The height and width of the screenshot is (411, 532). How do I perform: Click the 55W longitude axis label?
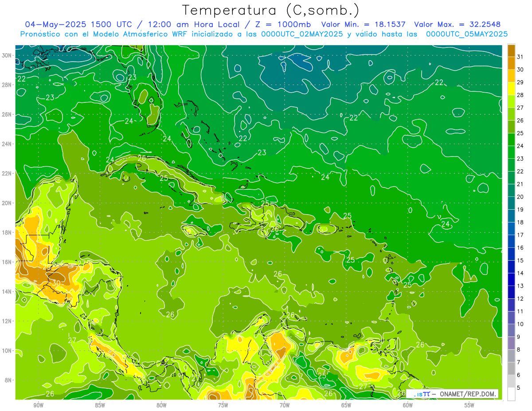tap(469, 405)
